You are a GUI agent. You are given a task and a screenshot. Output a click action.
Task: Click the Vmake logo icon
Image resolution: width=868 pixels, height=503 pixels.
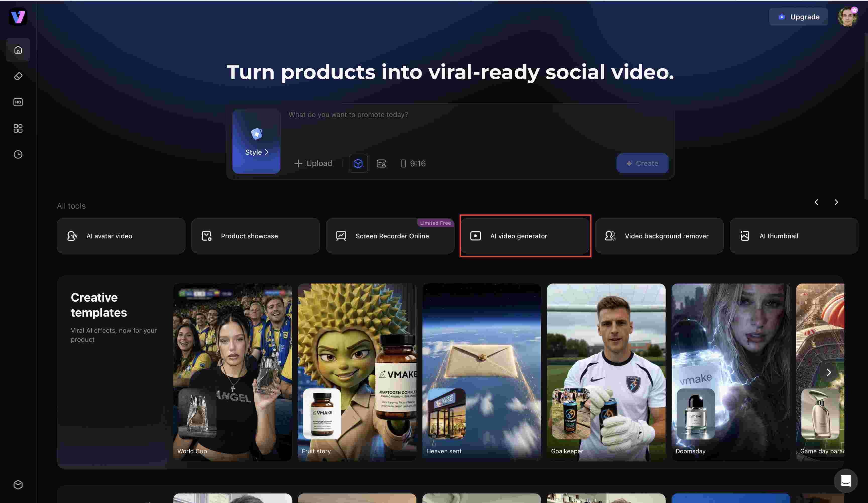click(x=18, y=17)
